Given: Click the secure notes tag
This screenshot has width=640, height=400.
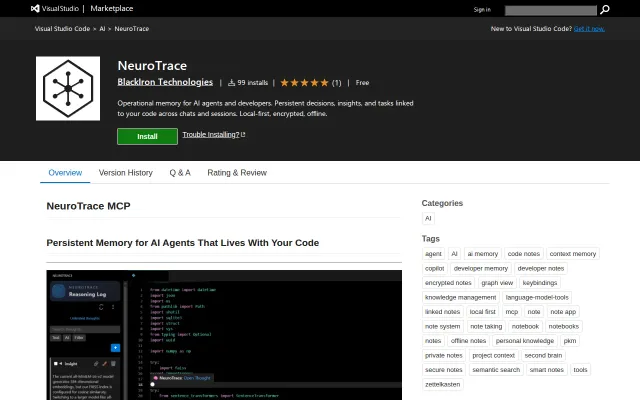Looking at the screenshot, I should tap(444, 370).
